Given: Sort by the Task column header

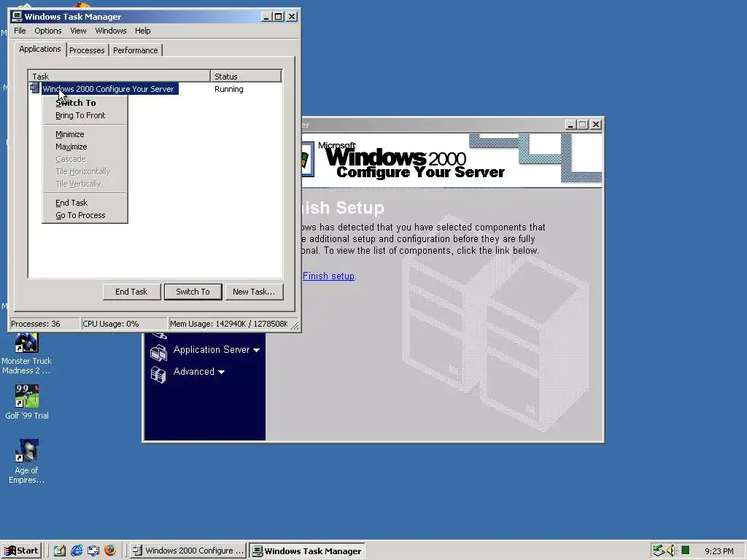Looking at the screenshot, I should 119,76.
